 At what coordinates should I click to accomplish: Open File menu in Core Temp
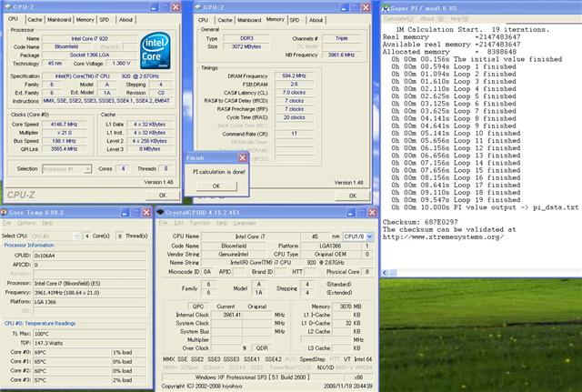pos(6,223)
